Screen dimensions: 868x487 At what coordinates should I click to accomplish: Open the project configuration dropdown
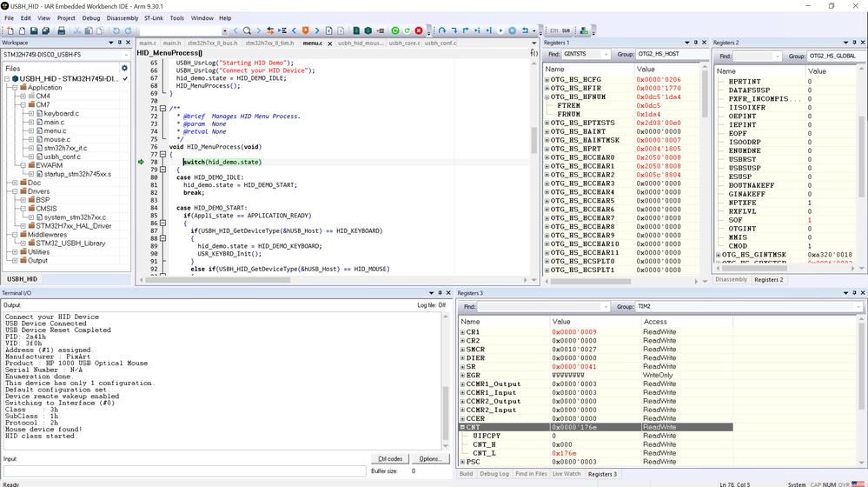[x=126, y=55]
